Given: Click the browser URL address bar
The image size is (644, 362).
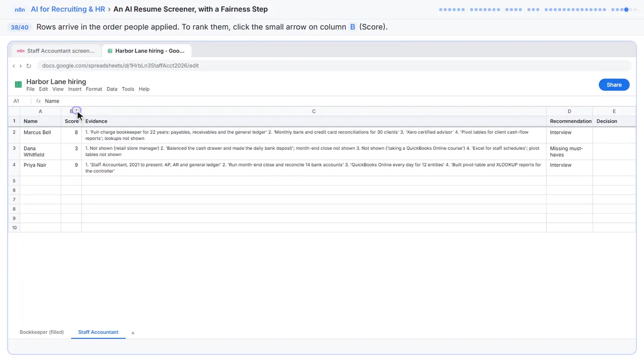Looking at the screenshot, I should pyautogui.click(x=334, y=65).
